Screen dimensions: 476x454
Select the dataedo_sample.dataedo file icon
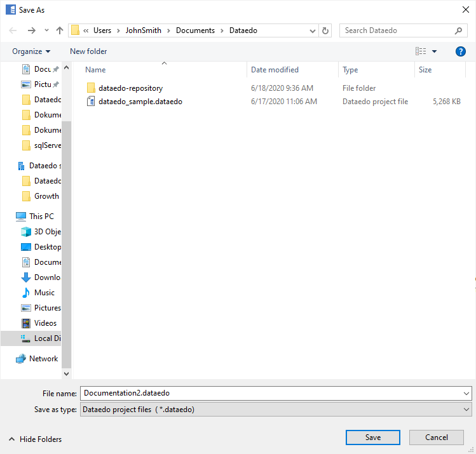91,102
